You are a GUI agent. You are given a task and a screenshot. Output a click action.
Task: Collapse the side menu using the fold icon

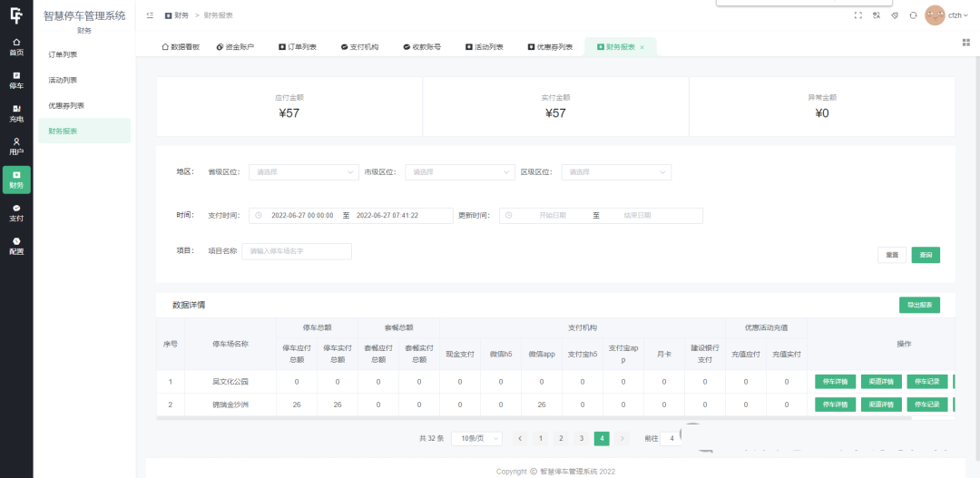pyautogui.click(x=150, y=15)
